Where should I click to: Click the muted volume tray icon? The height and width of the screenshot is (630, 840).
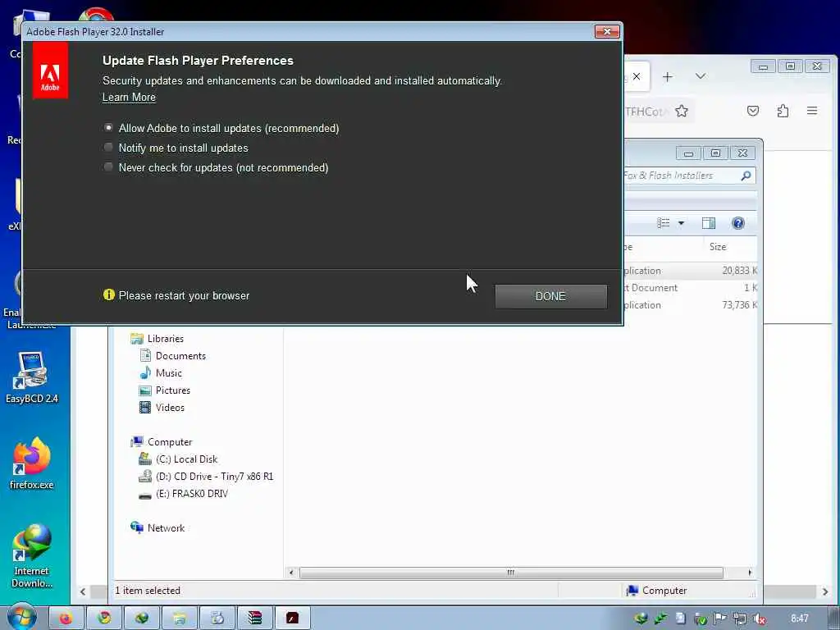coord(759,619)
